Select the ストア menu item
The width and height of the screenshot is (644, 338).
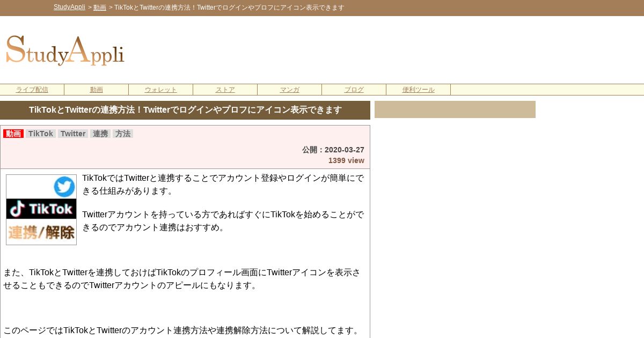tap(225, 90)
